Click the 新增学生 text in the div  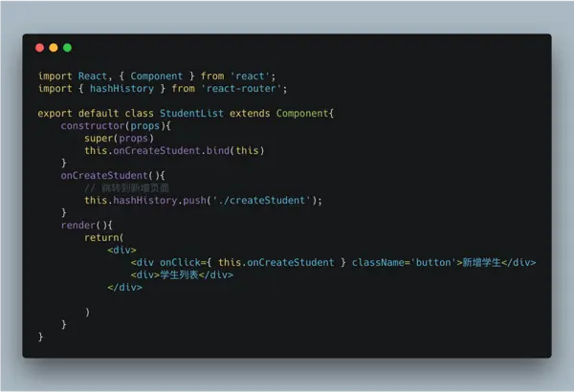click(x=482, y=262)
